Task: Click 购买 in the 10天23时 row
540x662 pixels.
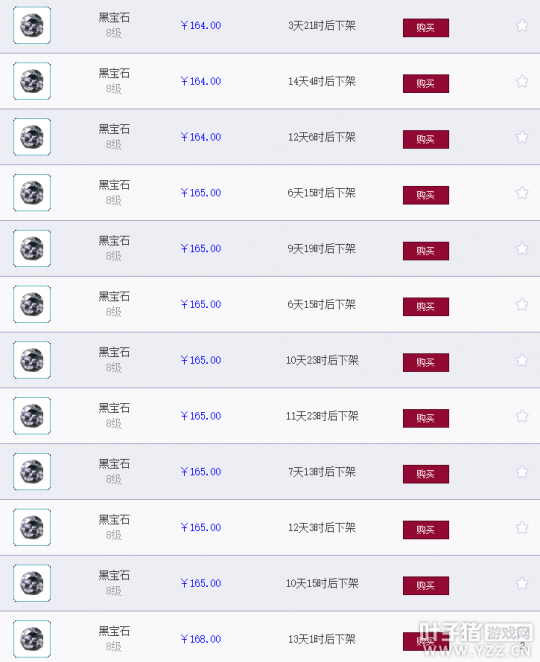Action: [426, 363]
